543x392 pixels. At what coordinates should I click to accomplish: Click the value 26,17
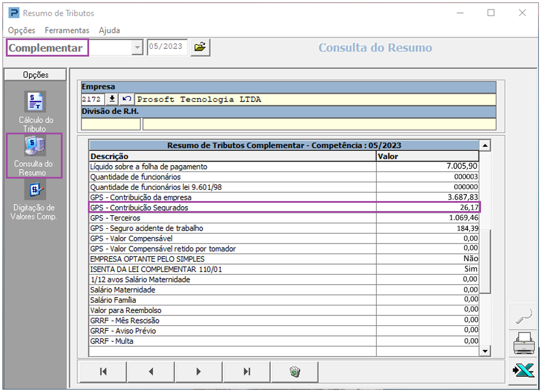pyautogui.click(x=469, y=207)
